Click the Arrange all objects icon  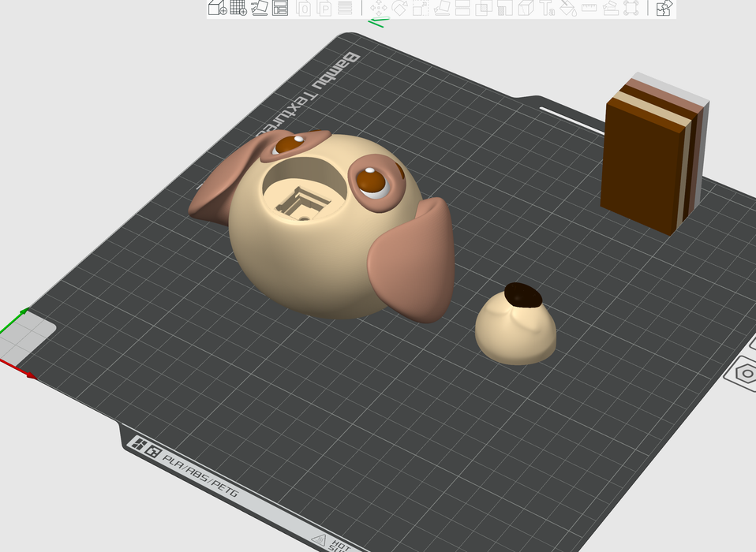coord(280,9)
